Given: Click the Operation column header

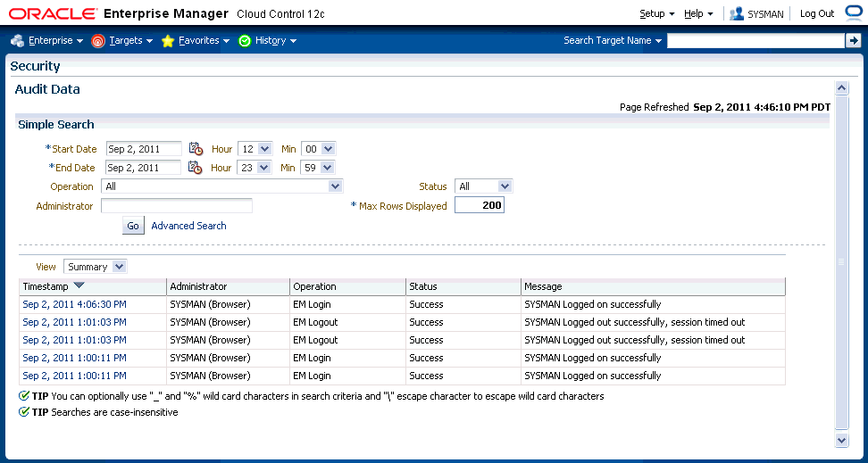Looking at the screenshot, I should coord(347,286).
